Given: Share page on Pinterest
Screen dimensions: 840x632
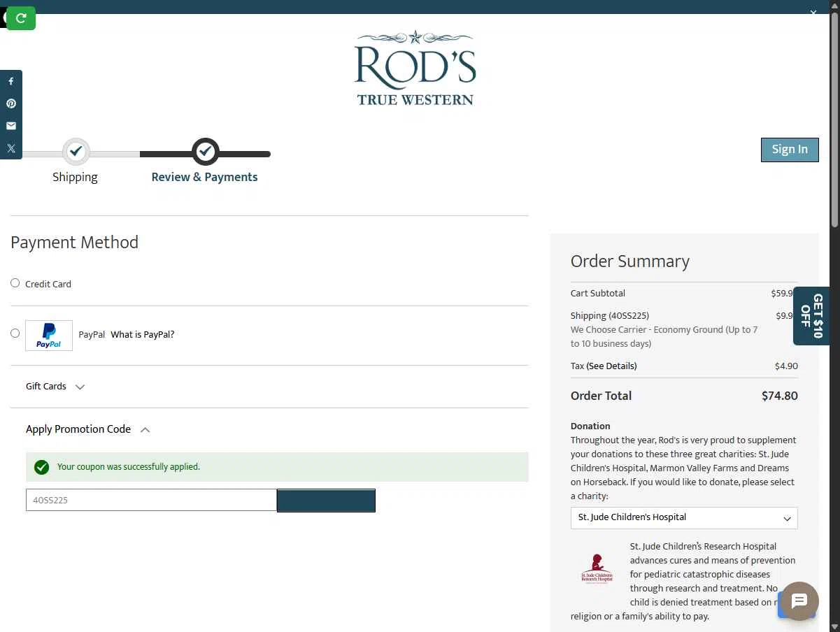Looking at the screenshot, I should click(11, 103).
